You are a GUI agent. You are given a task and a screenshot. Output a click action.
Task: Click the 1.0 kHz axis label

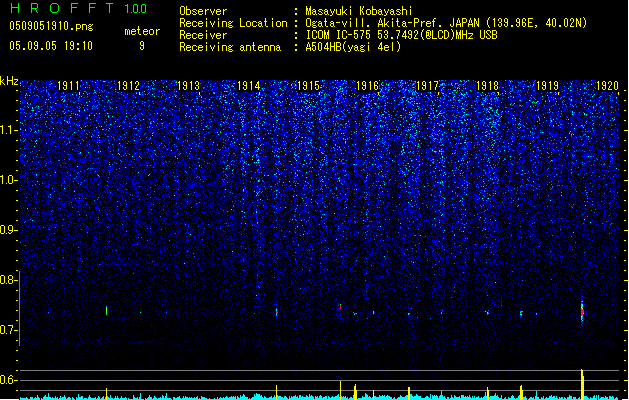pos(8,180)
